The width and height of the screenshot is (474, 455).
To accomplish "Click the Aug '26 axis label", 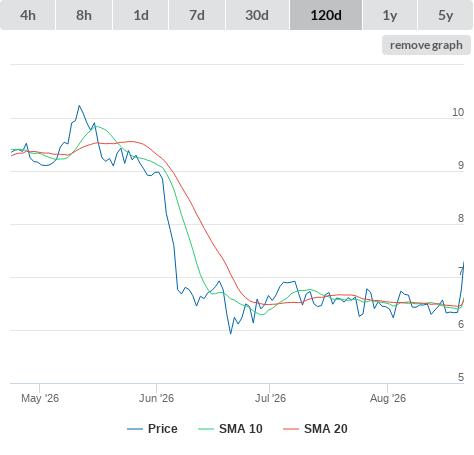I will [388, 398].
